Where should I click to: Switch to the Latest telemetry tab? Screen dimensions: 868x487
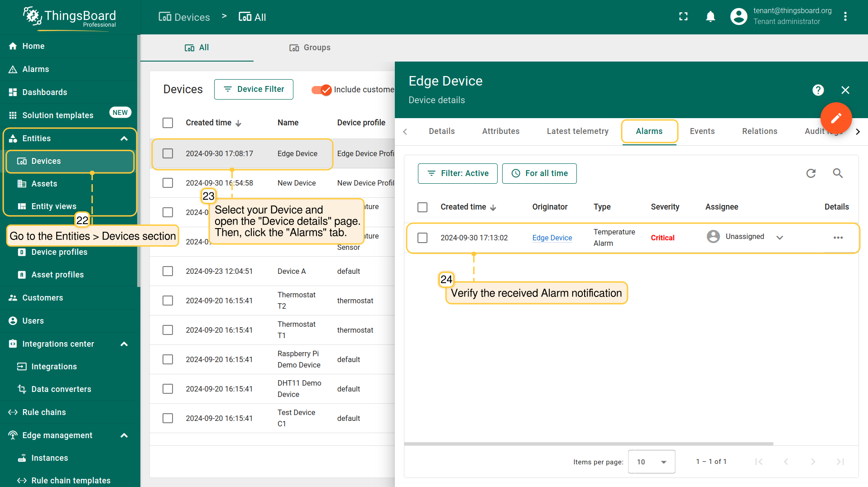click(x=577, y=131)
